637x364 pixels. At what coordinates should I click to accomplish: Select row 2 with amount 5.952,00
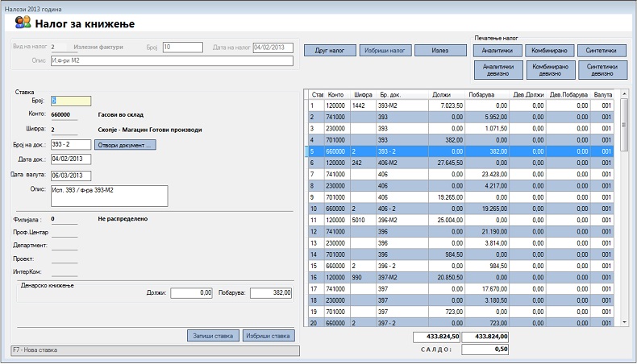(460, 117)
